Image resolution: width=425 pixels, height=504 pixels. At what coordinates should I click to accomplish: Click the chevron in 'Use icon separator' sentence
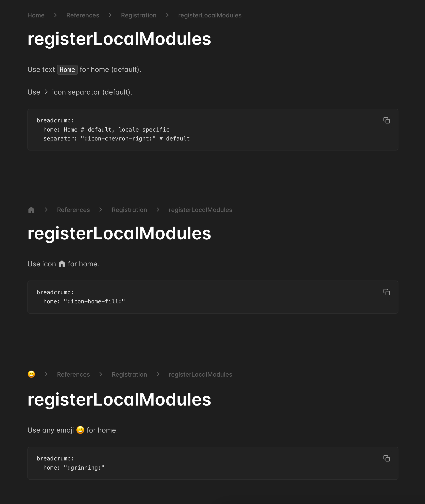(46, 92)
